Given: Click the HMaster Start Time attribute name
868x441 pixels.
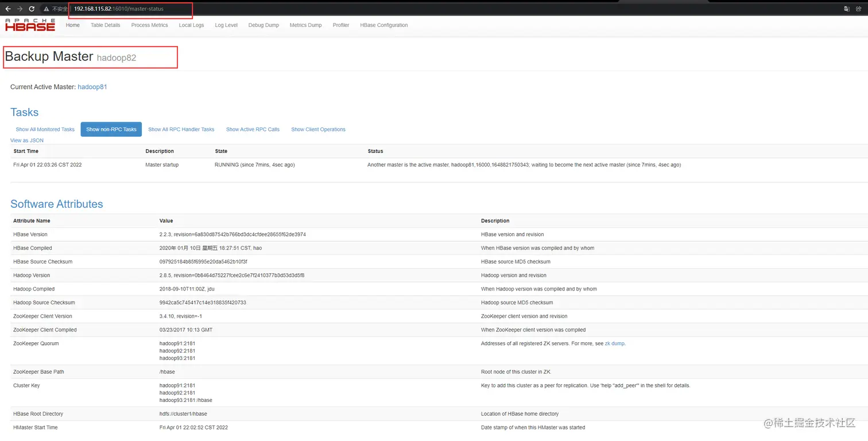Looking at the screenshot, I should 36,427.
